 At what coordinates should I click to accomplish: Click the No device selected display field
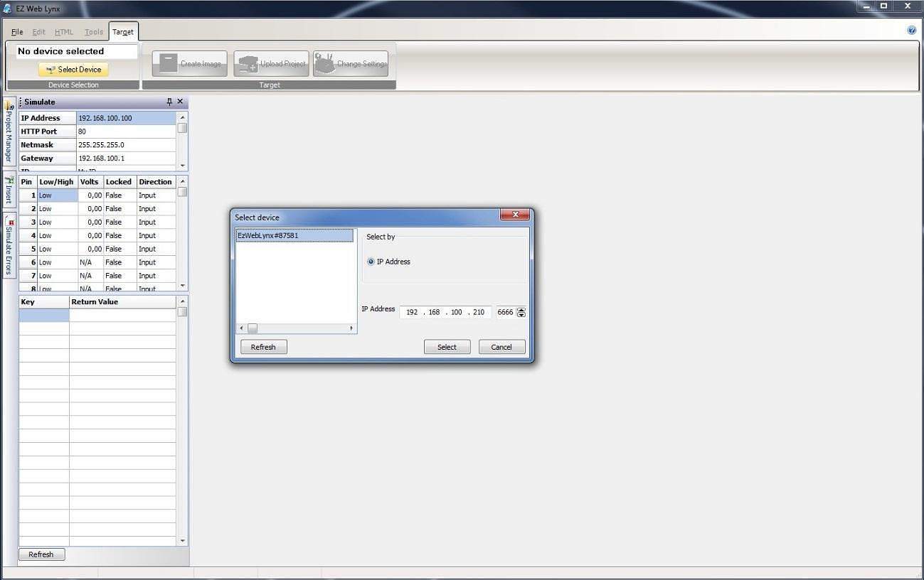tap(77, 51)
